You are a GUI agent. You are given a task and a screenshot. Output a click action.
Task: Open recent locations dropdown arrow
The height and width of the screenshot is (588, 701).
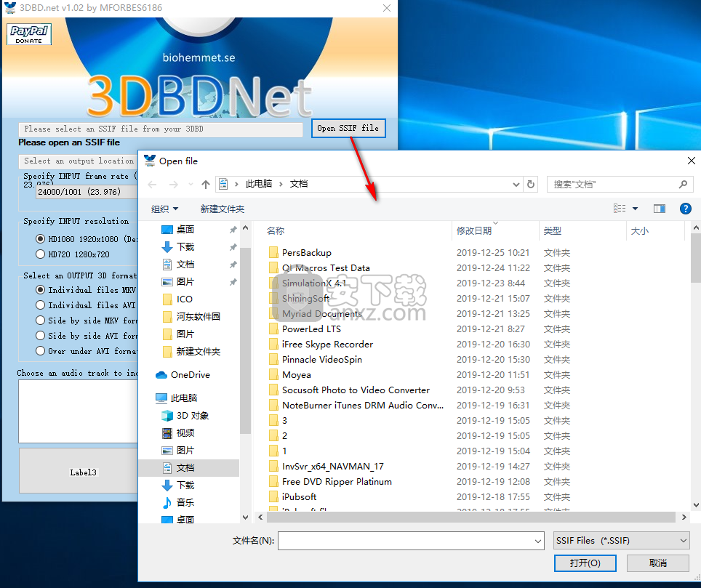(191, 185)
